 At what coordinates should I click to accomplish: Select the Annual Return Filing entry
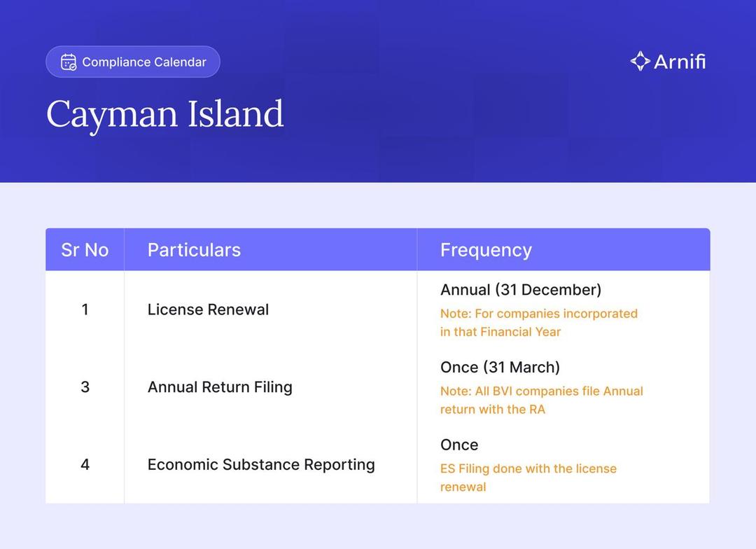[220, 387]
